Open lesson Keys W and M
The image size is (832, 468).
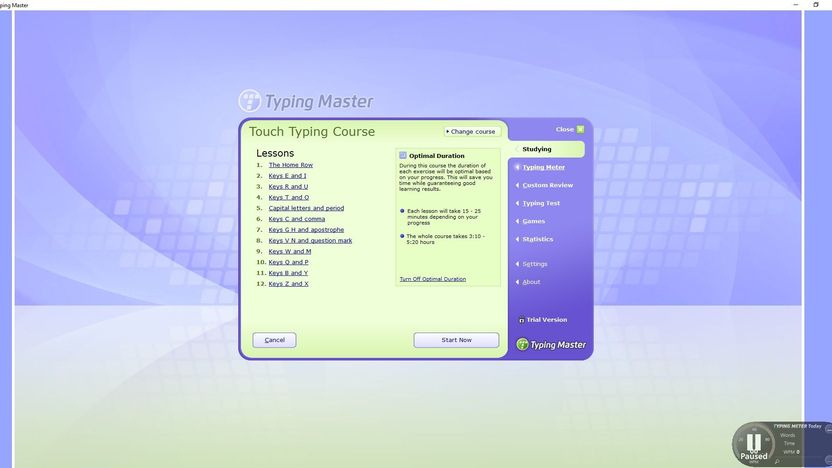pos(290,252)
